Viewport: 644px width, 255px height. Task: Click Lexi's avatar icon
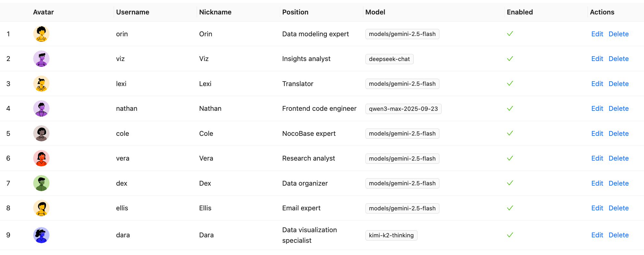click(41, 84)
